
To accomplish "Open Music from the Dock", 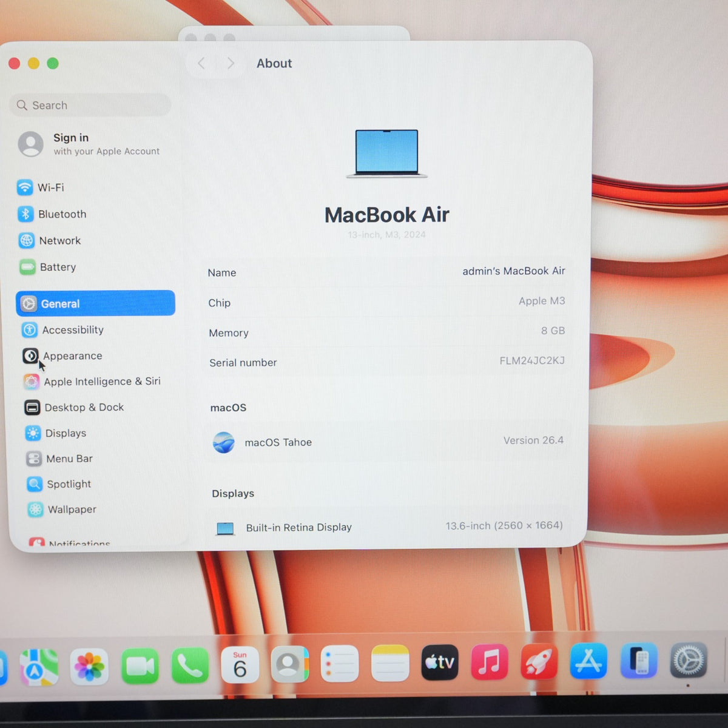I will (x=490, y=662).
